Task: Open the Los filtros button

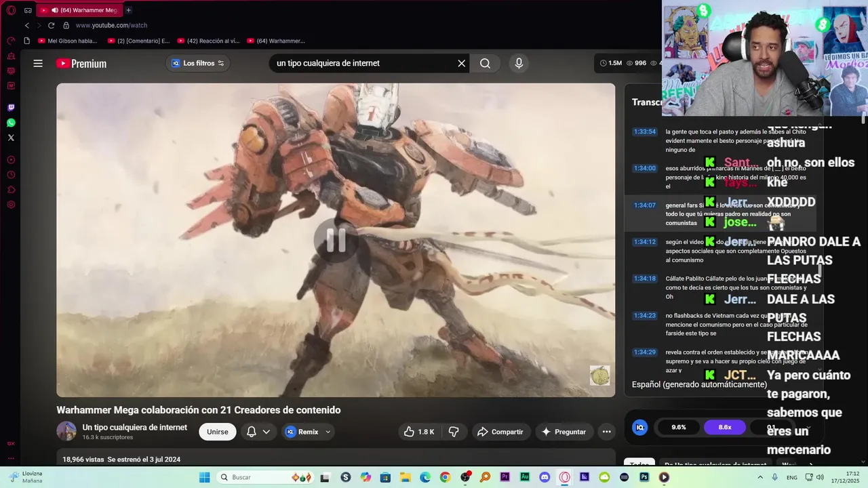Action: [197, 63]
